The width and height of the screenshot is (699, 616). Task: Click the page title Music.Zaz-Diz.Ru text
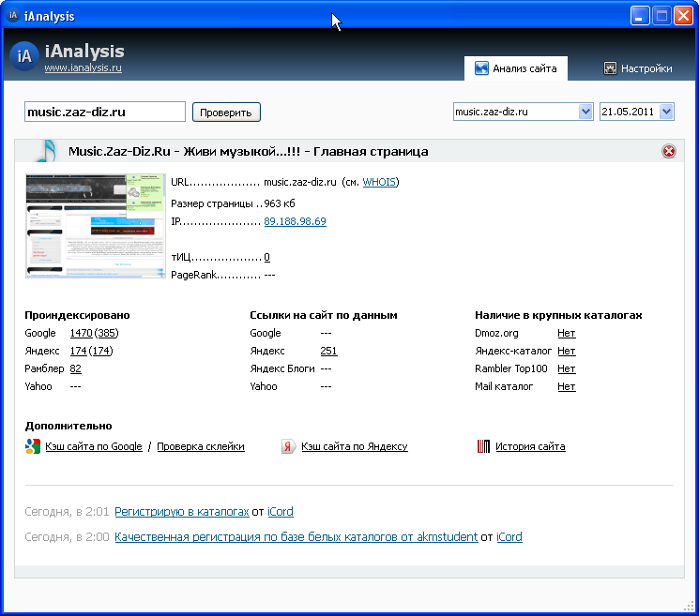click(x=249, y=152)
